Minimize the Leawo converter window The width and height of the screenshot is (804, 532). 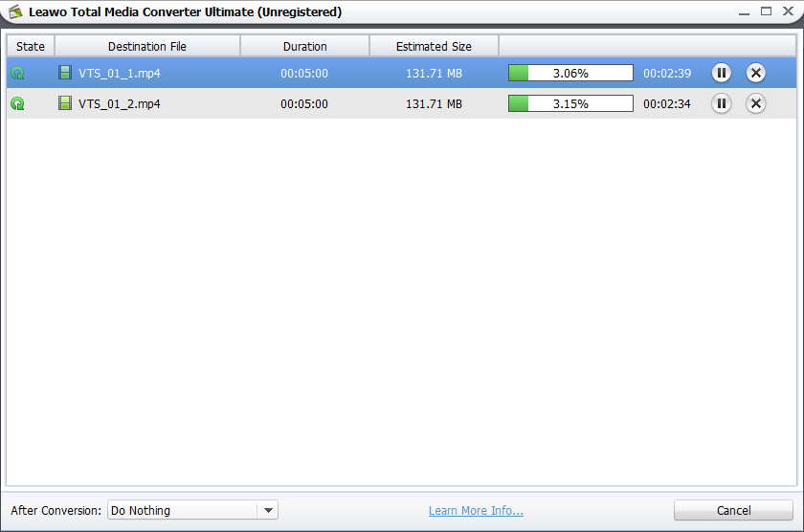coord(744,11)
